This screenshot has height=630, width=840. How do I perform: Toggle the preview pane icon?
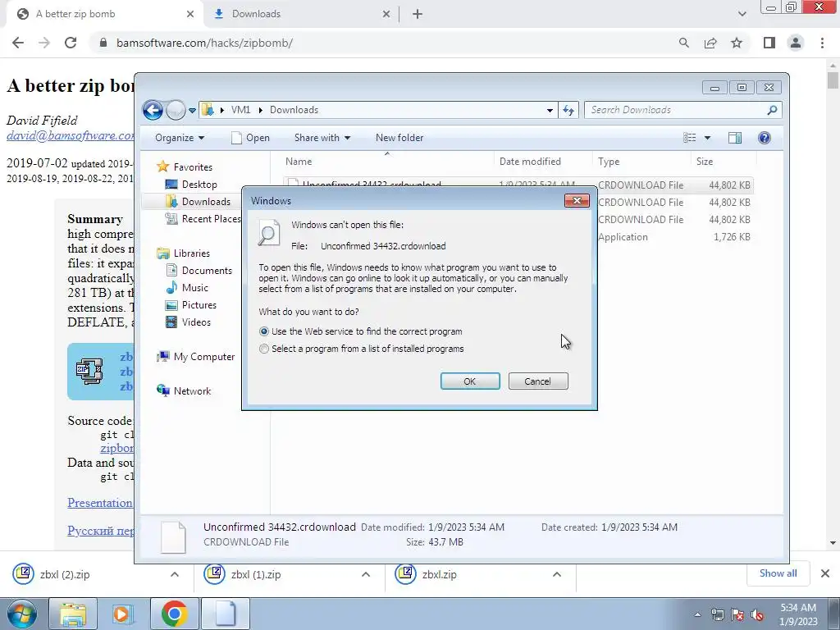pyautogui.click(x=735, y=138)
